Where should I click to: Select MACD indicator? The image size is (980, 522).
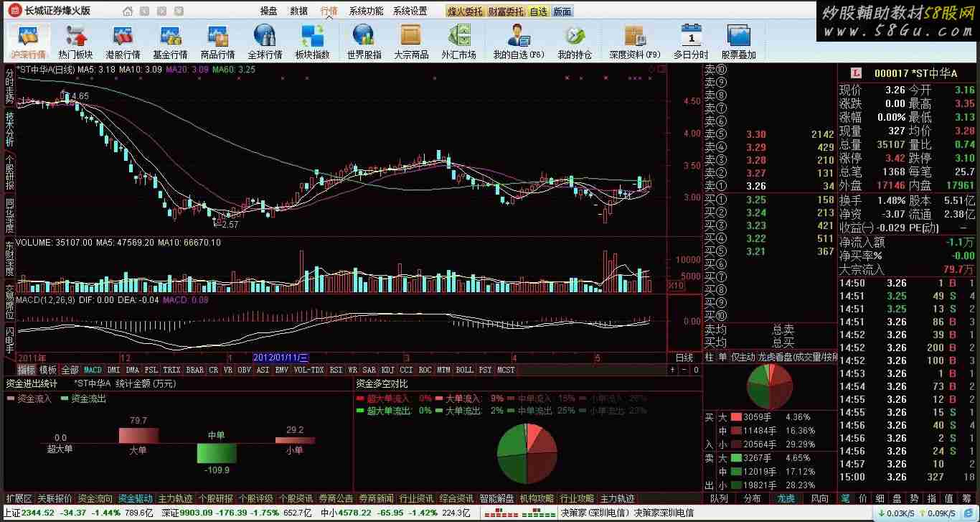tap(93, 370)
